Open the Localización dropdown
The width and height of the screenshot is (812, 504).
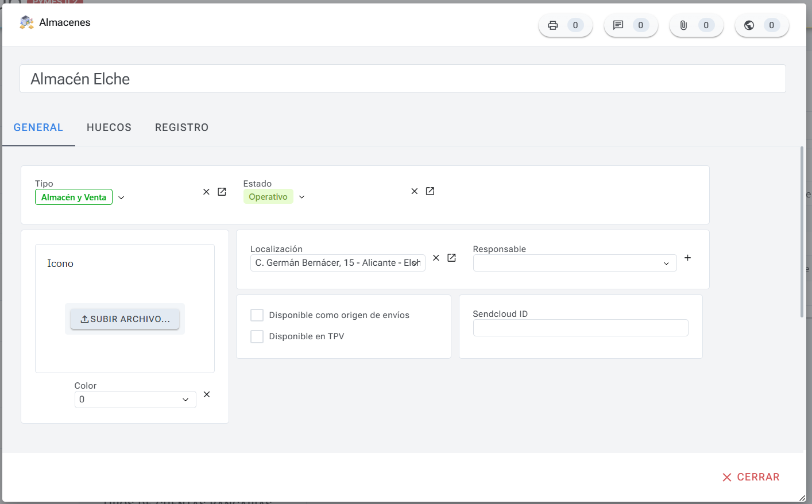pos(416,263)
